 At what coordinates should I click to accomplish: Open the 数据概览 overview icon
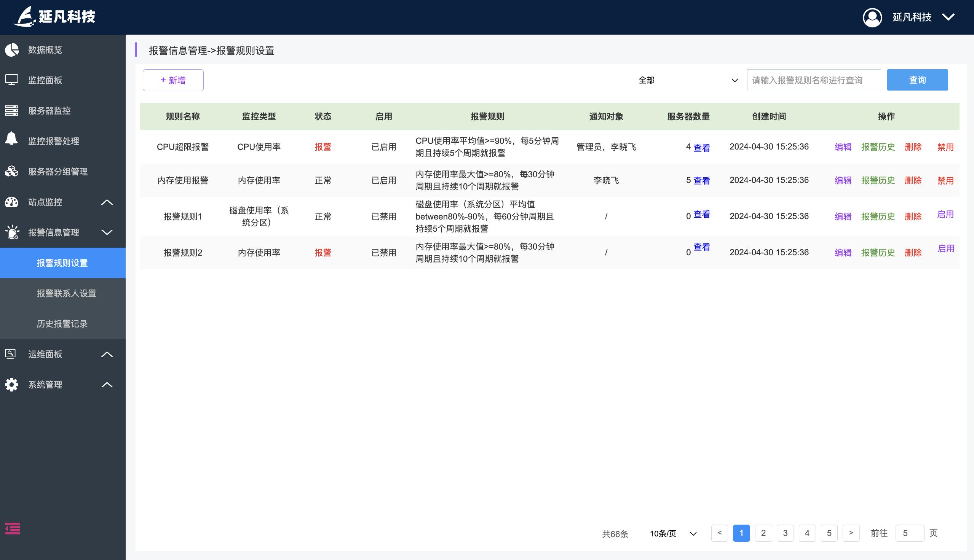click(12, 50)
